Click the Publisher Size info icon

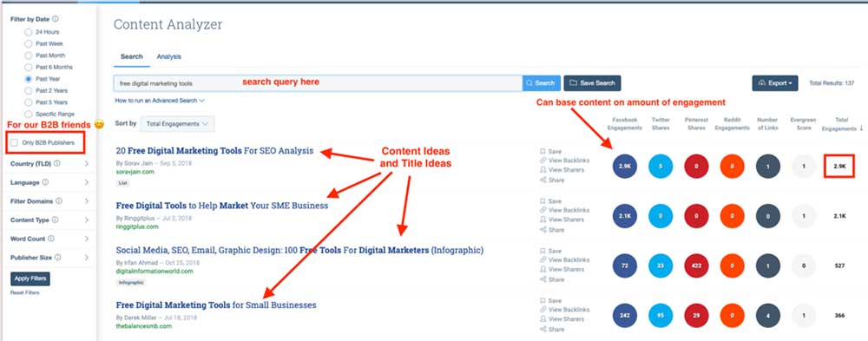57,258
